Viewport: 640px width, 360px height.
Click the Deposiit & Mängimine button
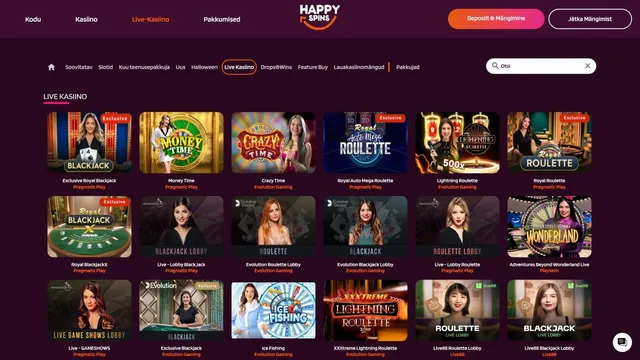[x=496, y=19]
